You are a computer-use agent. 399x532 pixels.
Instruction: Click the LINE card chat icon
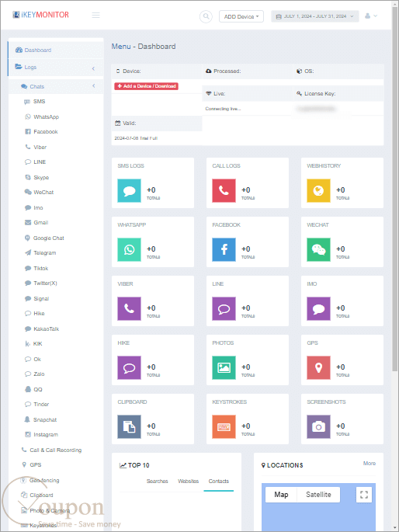tap(224, 309)
